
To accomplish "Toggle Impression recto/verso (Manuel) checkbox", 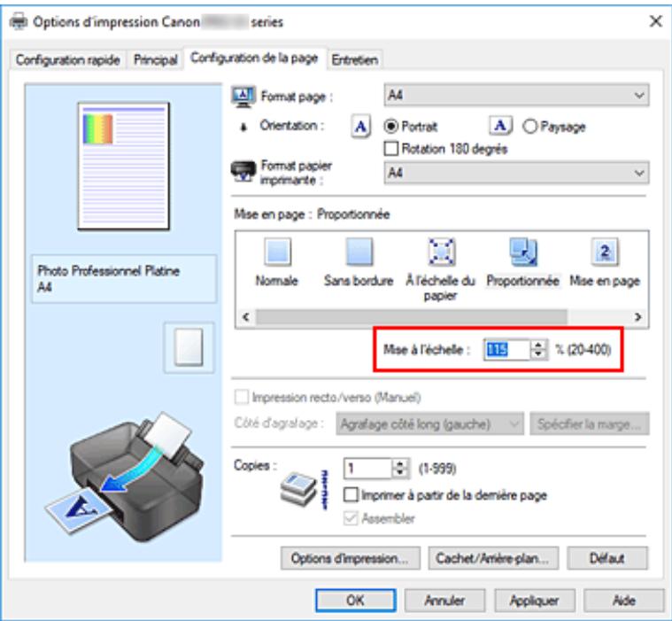I will pyautogui.click(x=242, y=397).
